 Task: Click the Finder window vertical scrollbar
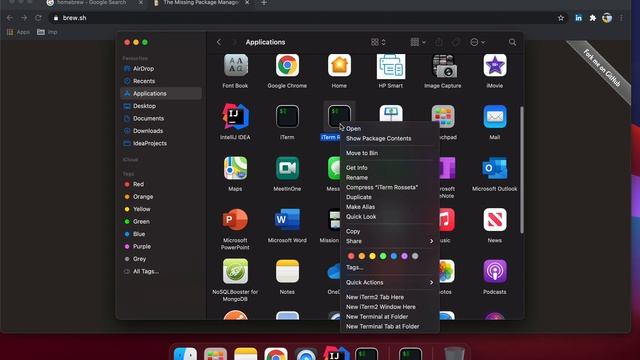click(x=522, y=170)
